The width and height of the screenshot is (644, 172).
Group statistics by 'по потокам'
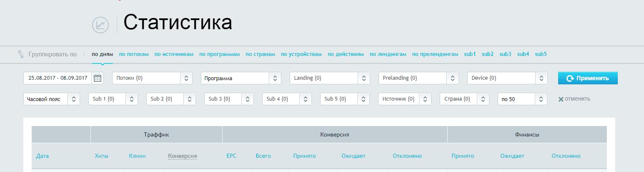[x=134, y=54]
